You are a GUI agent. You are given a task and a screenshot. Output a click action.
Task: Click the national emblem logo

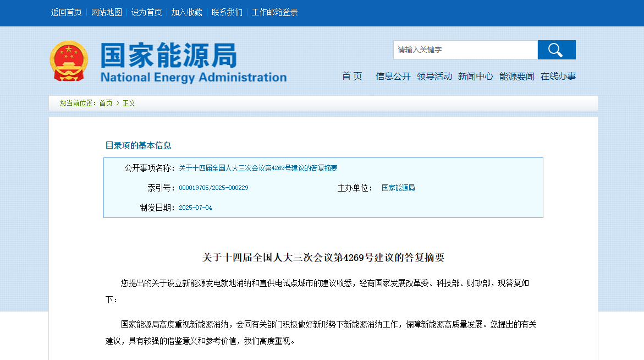point(69,61)
